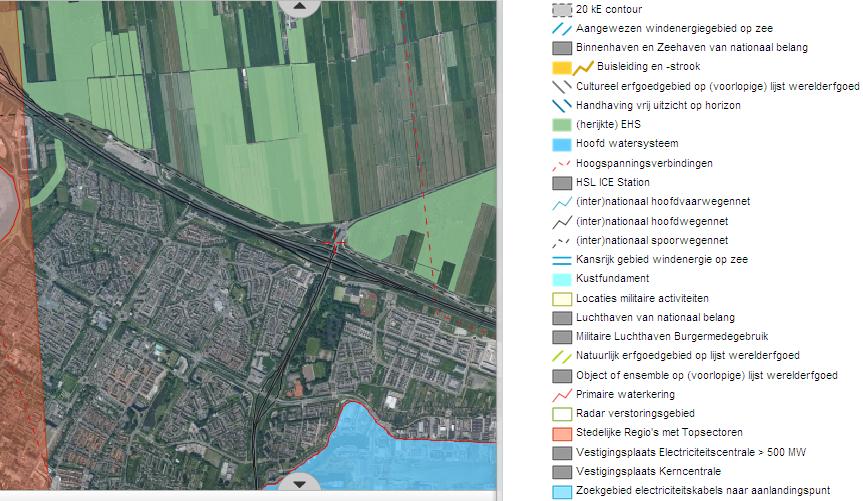Screen dimensions: 863x501
Task: Select 'Cultureel erfgoedgebied op (voorlopige) lijst werelderfgoed'
Action: [718, 86]
